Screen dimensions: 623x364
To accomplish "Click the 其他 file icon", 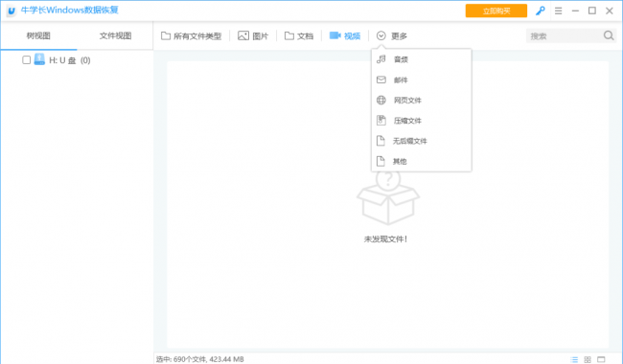I will coord(381,161).
